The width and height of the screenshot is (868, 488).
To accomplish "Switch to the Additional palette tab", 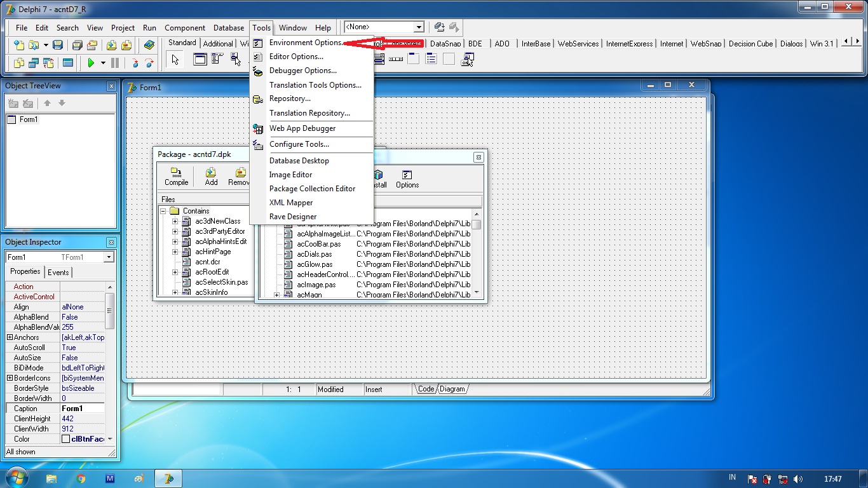I will (218, 44).
